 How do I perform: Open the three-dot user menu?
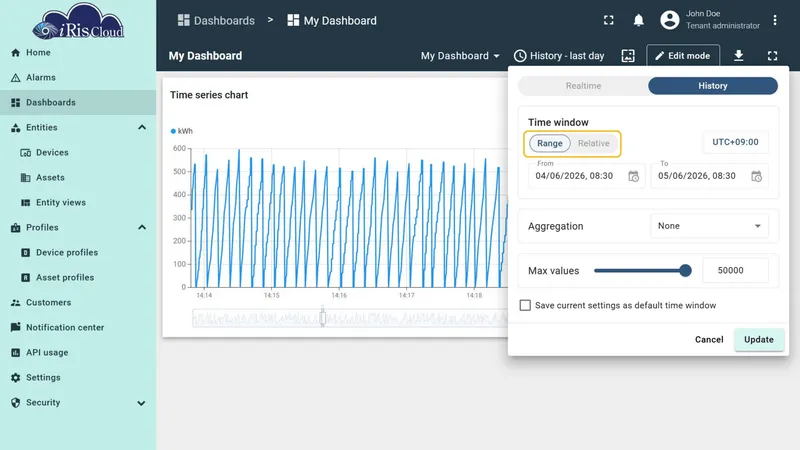coord(774,20)
